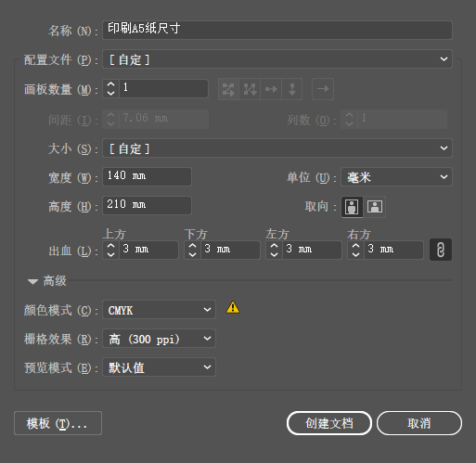
Task: Decrease the right bleed (右方) value
Action: tap(356, 254)
